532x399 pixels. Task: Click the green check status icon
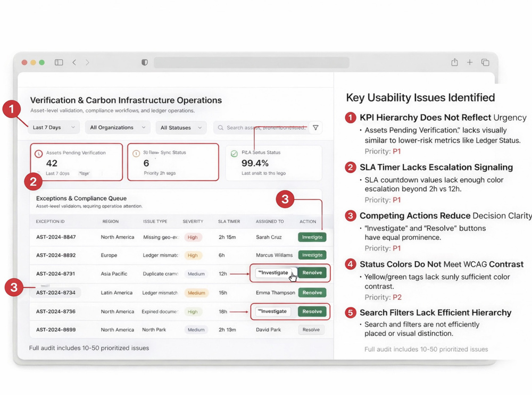(x=234, y=154)
